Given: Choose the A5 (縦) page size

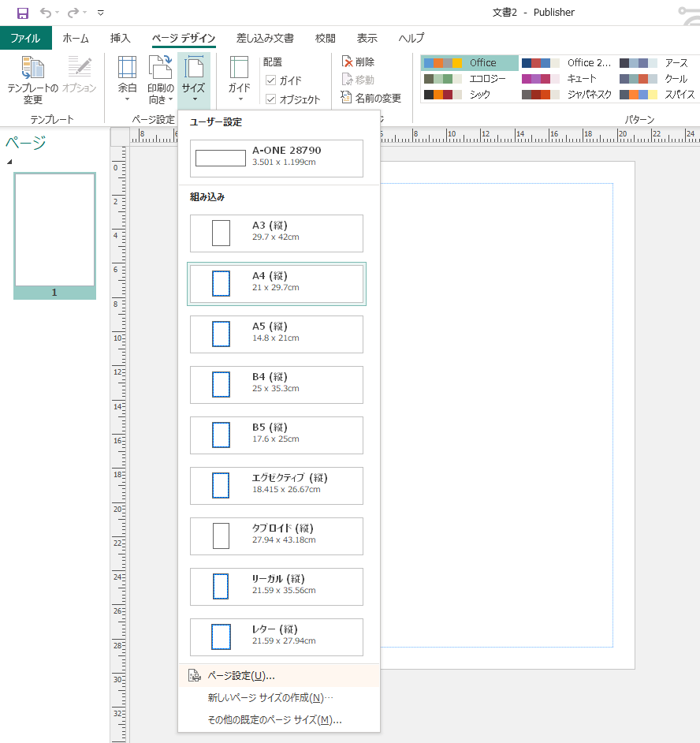Looking at the screenshot, I should pos(277,334).
